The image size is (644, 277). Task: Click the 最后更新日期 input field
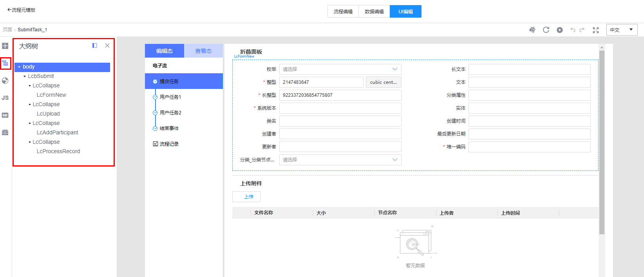pyautogui.click(x=530, y=134)
